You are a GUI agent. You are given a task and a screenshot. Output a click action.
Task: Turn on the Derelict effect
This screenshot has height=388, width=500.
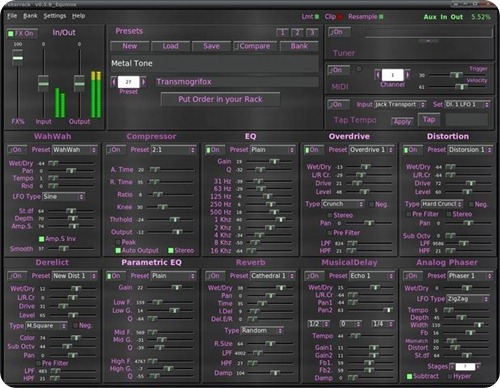[17, 276]
